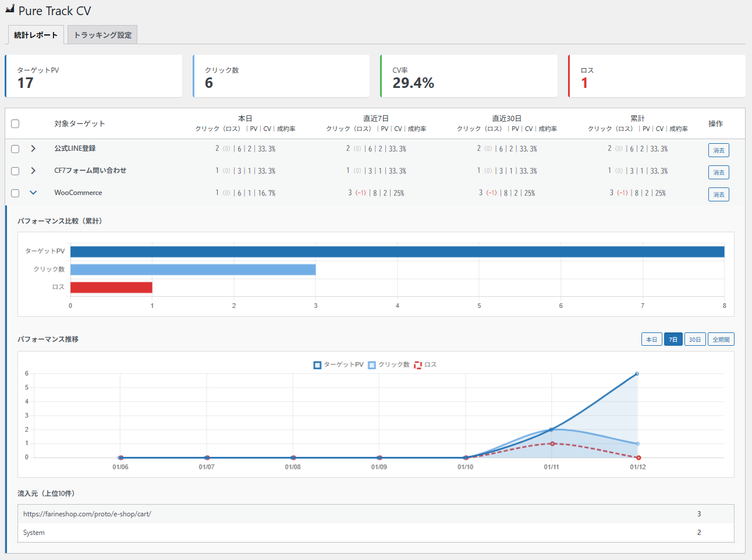Set chart period to 本日
Image resolution: width=752 pixels, height=560 pixels.
pyautogui.click(x=651, y=339)
